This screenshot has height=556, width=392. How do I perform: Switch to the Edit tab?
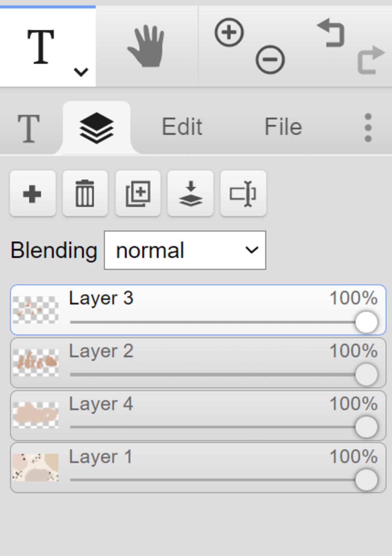[182, 127]
